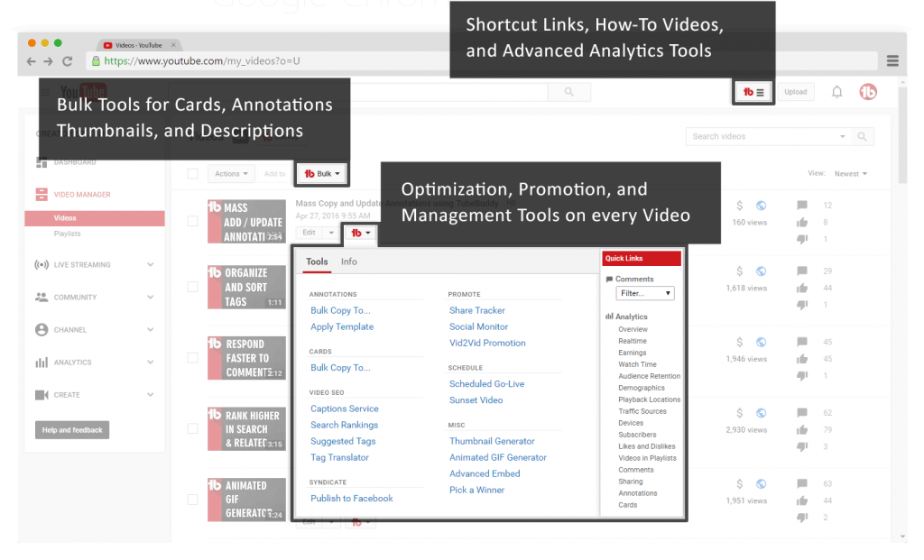924x560 pixels.
Task: Click the Channel sidebar icon
Action: [42, 330]
